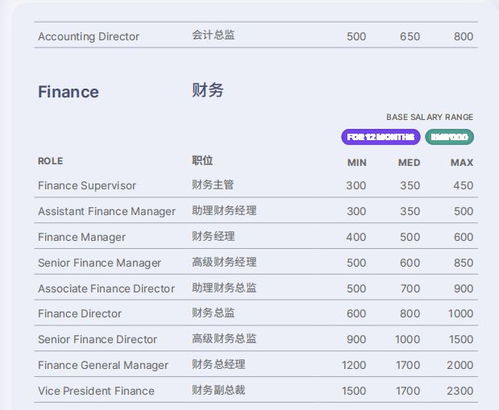
Task: Select the Chinese title '助理财务总监'
Action: point(224,288)
